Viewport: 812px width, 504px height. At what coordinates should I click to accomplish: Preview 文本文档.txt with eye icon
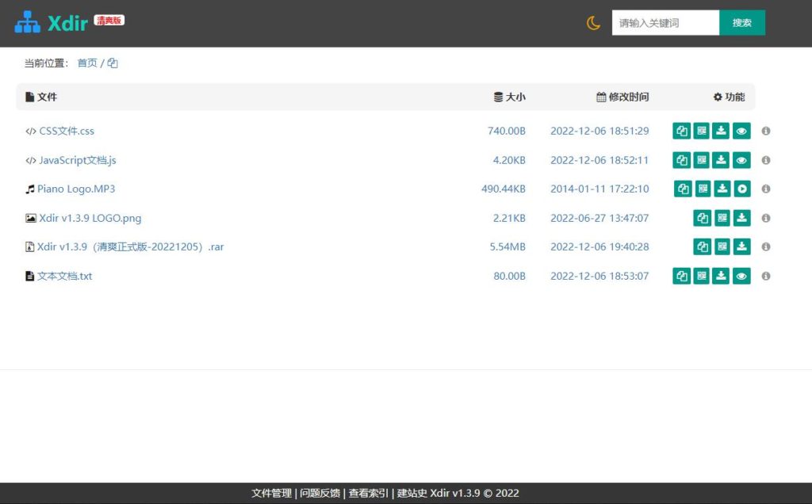click(x=741, y=276)
